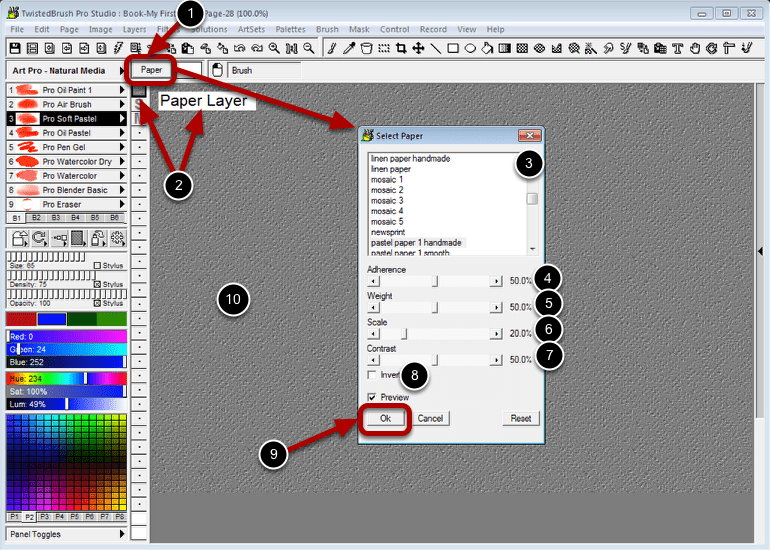This screenshot has height=550, width=770.
Task: Select the paint brush tool icon
Action: click(x=332, y=48)
